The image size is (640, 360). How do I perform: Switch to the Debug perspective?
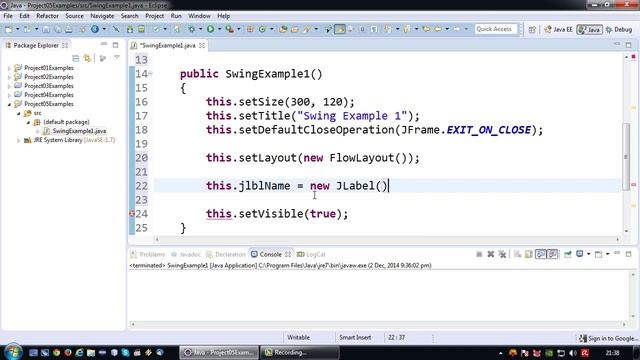[x=619, y=29]
